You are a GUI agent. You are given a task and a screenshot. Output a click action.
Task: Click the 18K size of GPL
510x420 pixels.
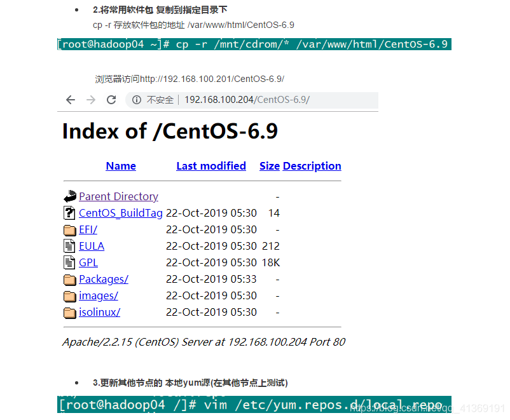[271, 262]
